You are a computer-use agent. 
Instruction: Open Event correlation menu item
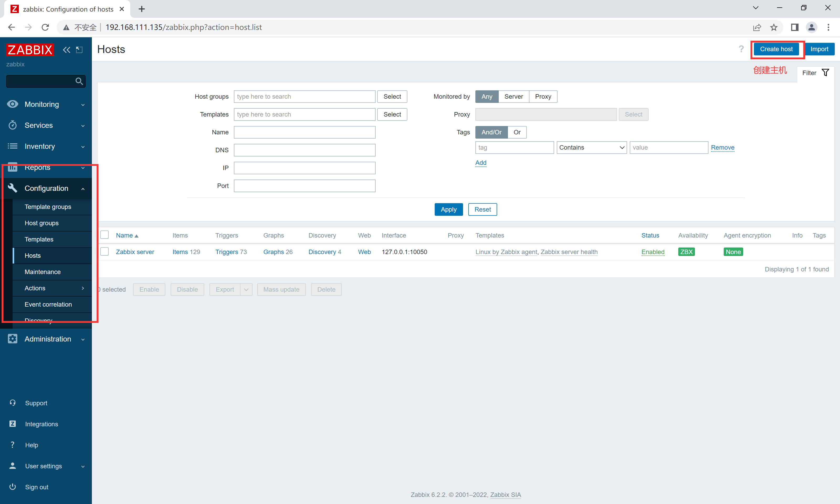click(x=52, y=304)
